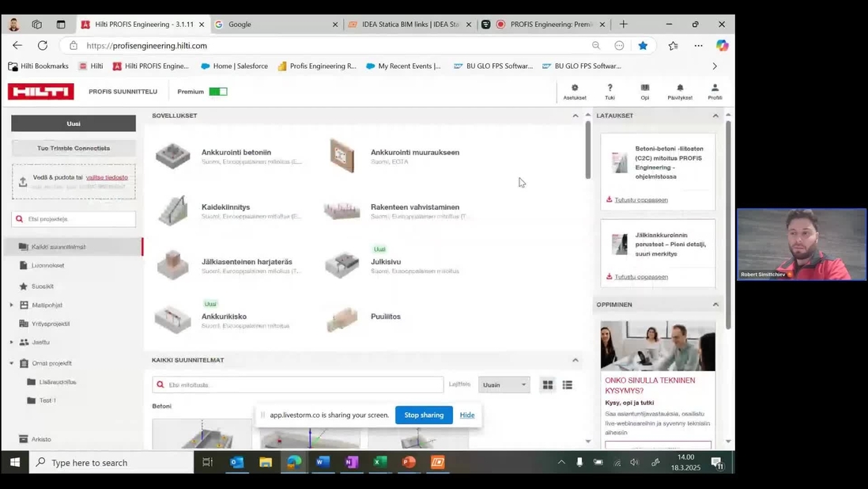The height and width of the screenshot is (489, 868).
Task: Click the Etsi projekteja search field
Action: 74,218
